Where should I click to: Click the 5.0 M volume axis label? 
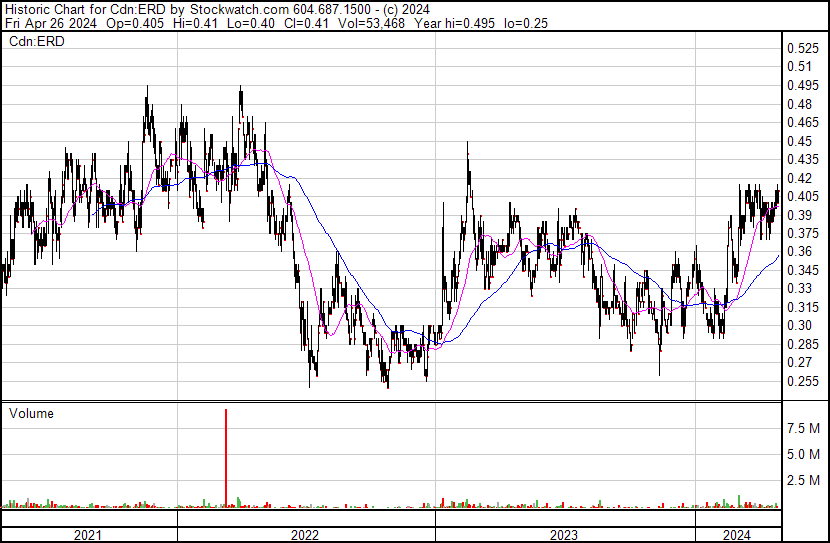coord(804,454)
